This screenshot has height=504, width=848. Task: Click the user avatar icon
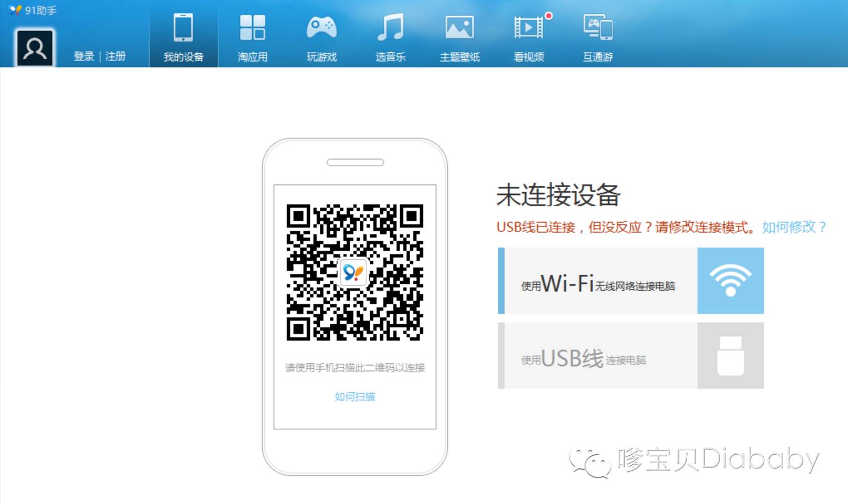[x=35, y=48]
